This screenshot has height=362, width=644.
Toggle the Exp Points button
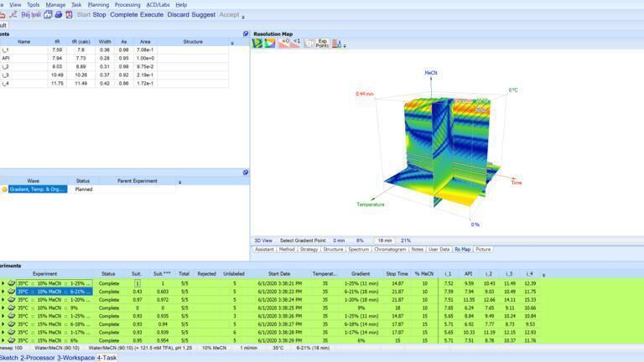322,43
